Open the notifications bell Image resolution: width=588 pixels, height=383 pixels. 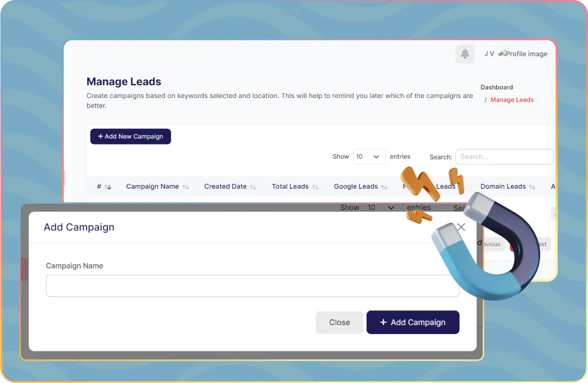coord(465,54)
